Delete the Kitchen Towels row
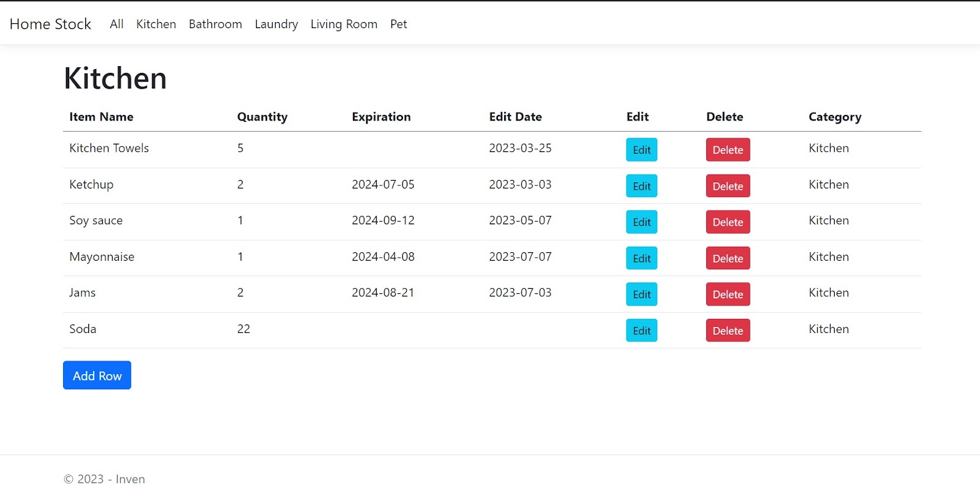 [x=728, y=150]
